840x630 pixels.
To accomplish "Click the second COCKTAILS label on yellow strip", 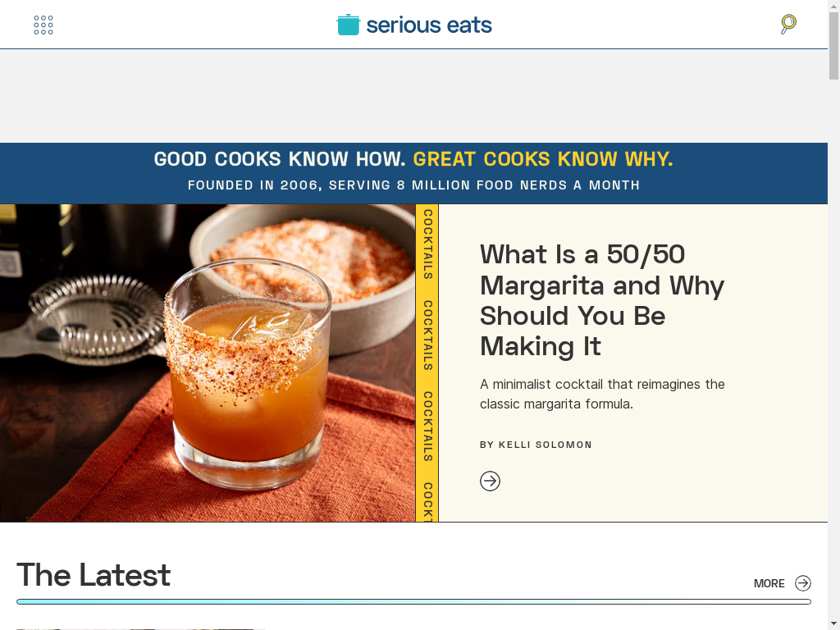I will [427, 336].
